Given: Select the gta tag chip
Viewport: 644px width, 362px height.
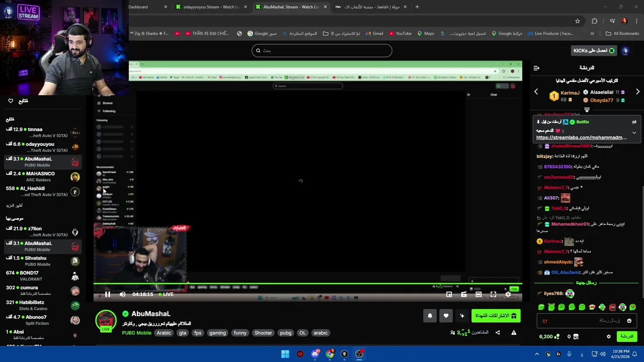Looking at the screenshot, I should pyautogui.click(x=183, y=333).
